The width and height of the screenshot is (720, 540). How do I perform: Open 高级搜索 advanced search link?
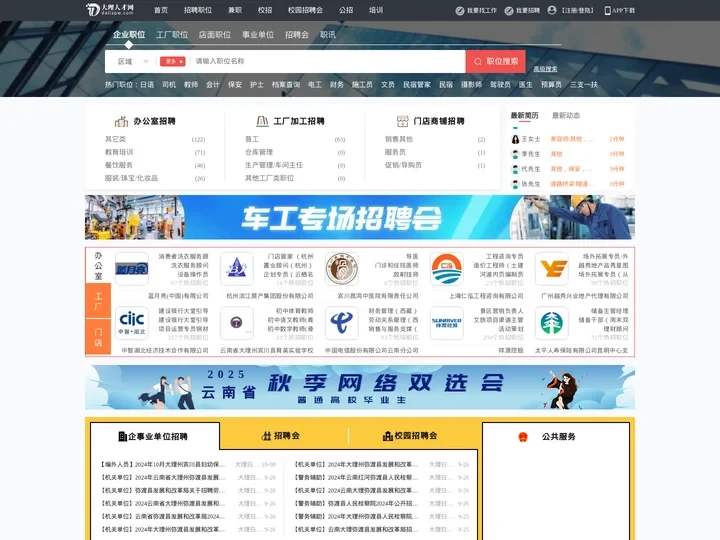[x=545, y=69]
